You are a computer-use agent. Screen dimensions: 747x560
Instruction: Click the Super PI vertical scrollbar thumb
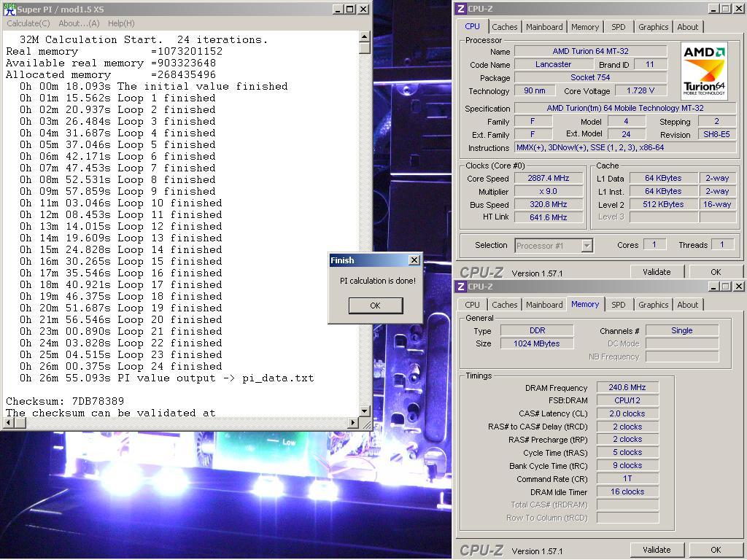click(x=364, y=47)
